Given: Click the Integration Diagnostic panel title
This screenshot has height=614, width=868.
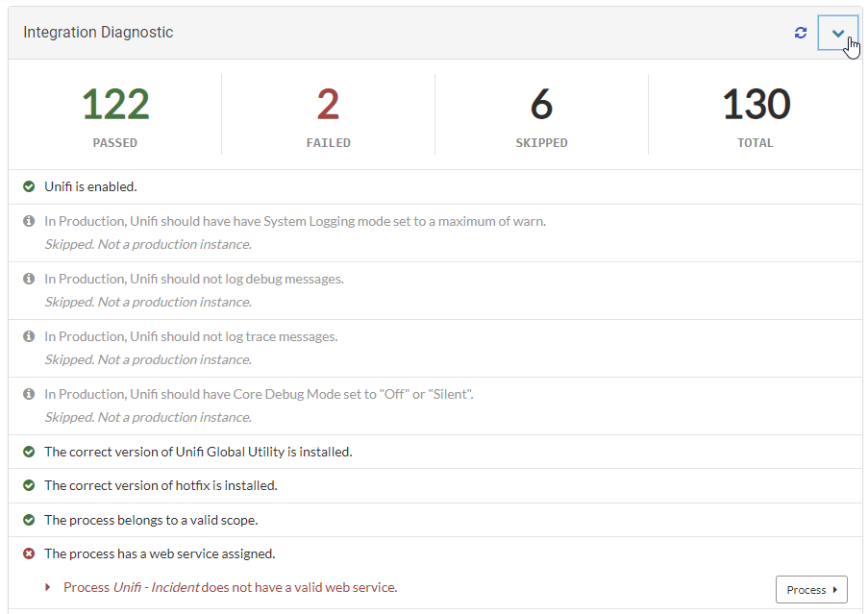Looking at the screenshot, I should pyautogui.click(x=98, y=33).
